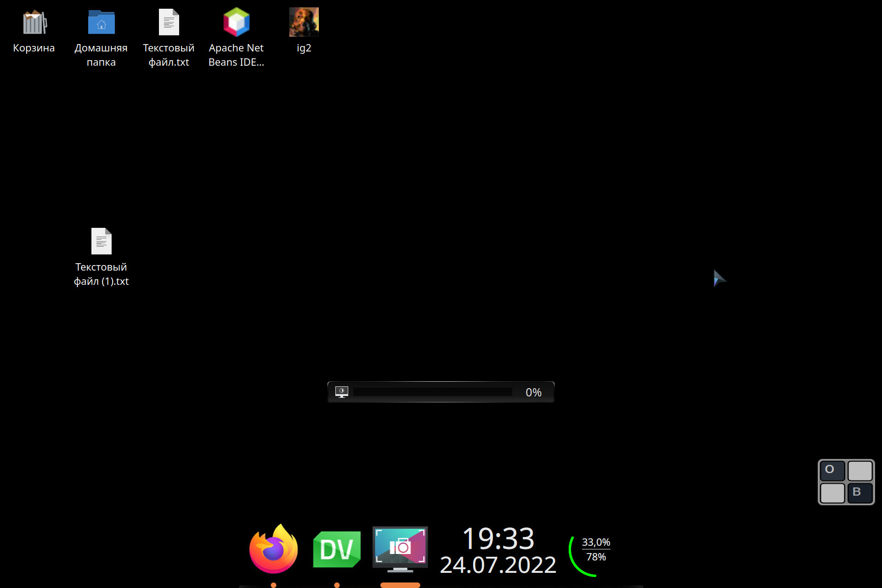Select the ig2 image thumbnail
Viewport: 882px width, 588px height.
[x=304, y=22]
